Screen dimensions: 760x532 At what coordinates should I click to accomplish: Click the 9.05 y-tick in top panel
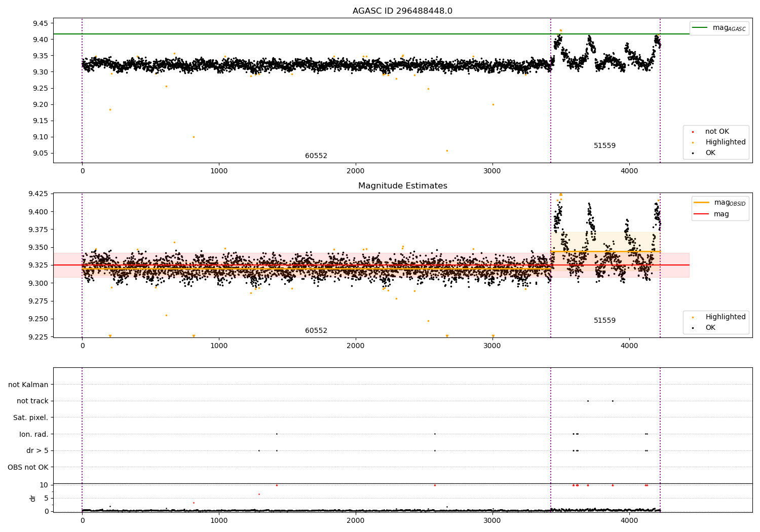pyautogui.click(x=41, y=154)
